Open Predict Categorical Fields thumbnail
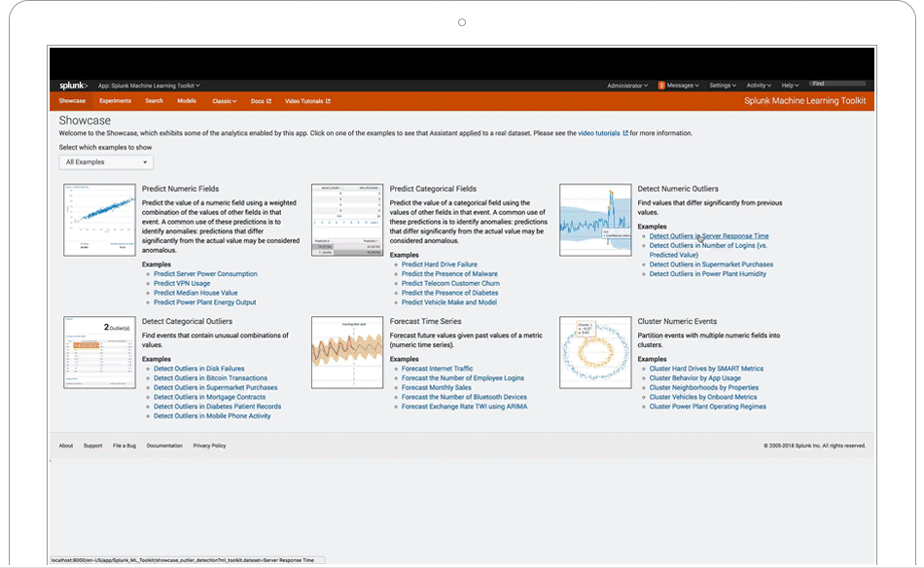The height and width of the screenshot is (568, 924). (347, 220)
